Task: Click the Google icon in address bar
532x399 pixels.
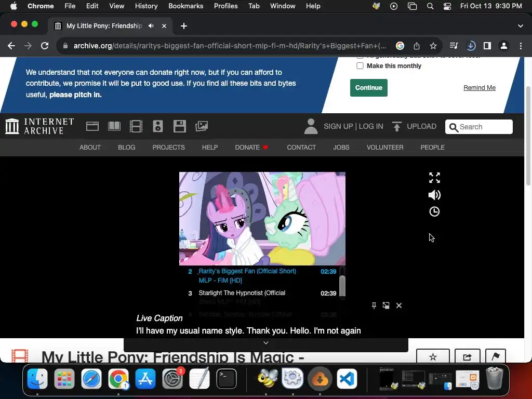Action: [x=400, y=46]
